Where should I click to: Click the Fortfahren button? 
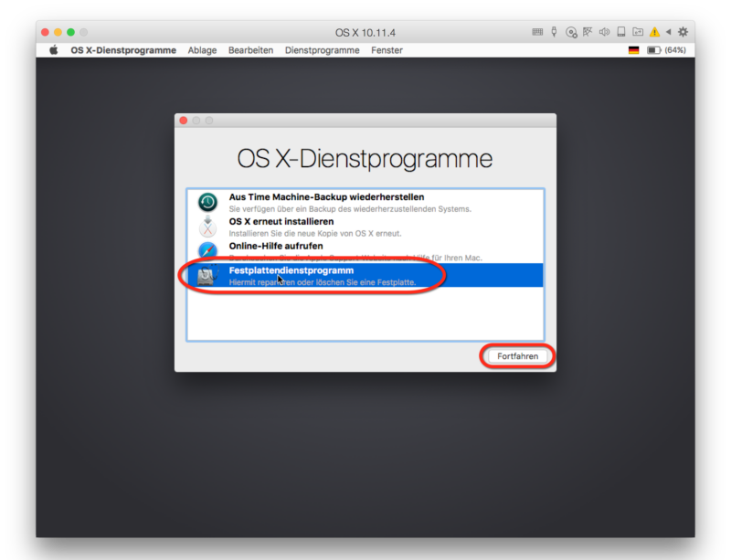coord(517,356)
